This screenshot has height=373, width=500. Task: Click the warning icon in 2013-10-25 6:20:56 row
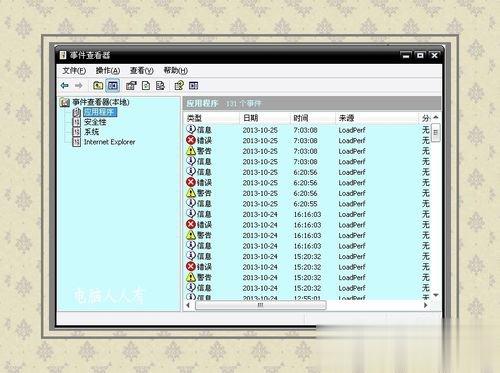click(x=191, y=193)
